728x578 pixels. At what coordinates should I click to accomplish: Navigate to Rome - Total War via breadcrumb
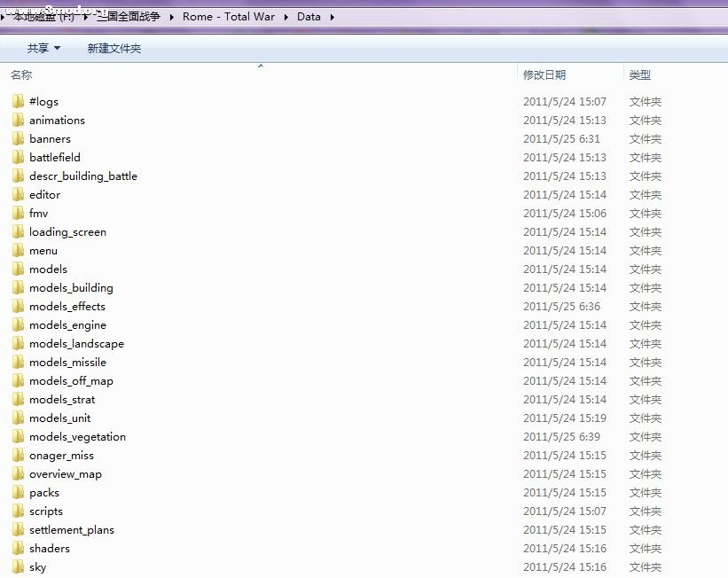pyautogui.click(x=229, y=16)
